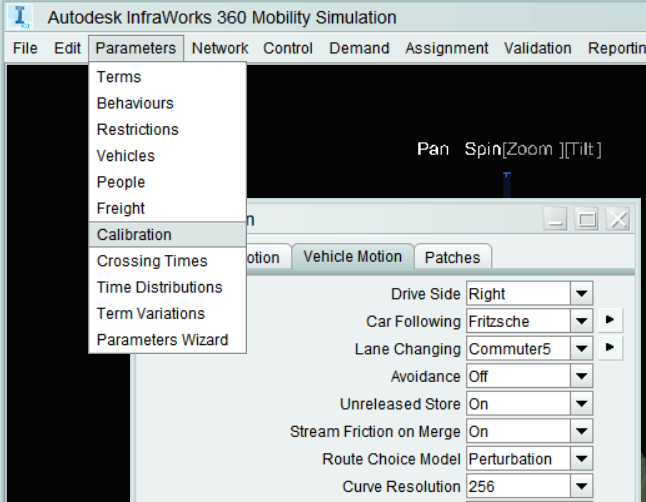
Task: Click the InfraWorks app icon in title bar
Action: coord(20,17)
